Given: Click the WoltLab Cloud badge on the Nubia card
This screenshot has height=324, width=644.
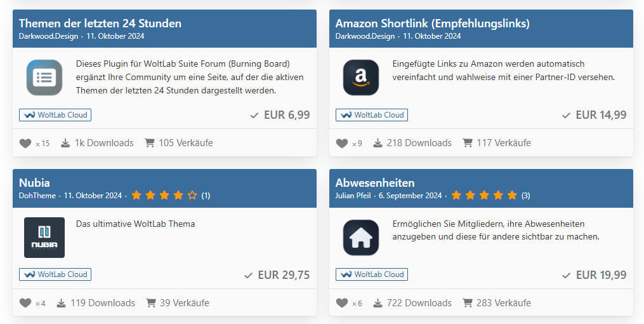Looking at the screenshot, I should 55,274.
